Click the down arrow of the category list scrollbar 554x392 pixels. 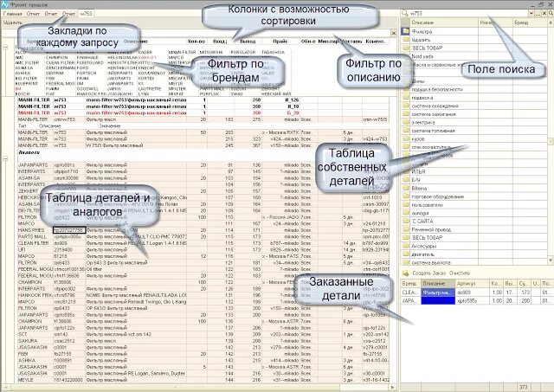pos(551,260)
